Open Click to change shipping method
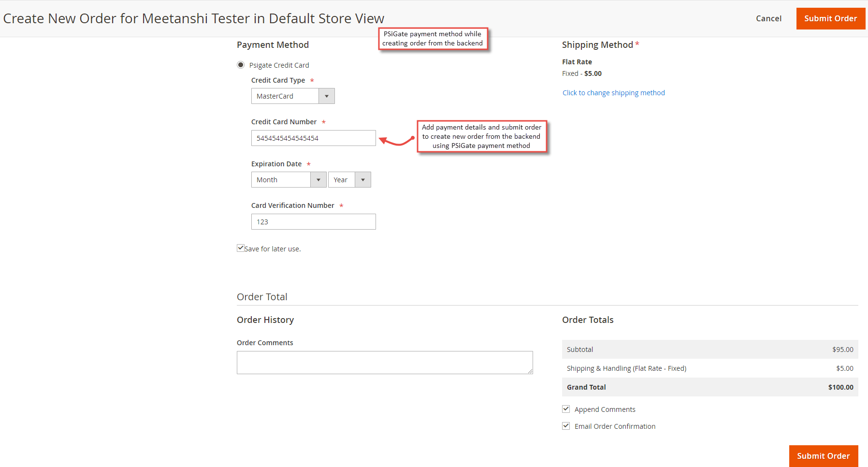 (x=613, y=92)
